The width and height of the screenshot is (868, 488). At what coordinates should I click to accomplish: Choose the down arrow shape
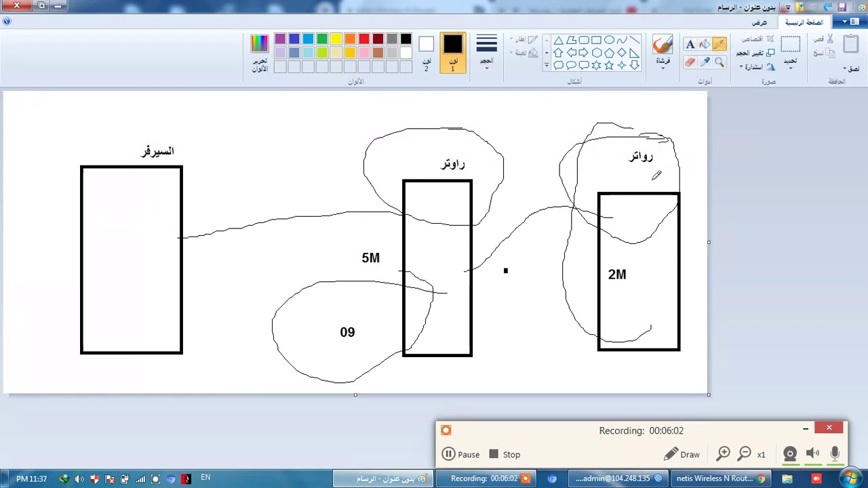click(634, 65)
